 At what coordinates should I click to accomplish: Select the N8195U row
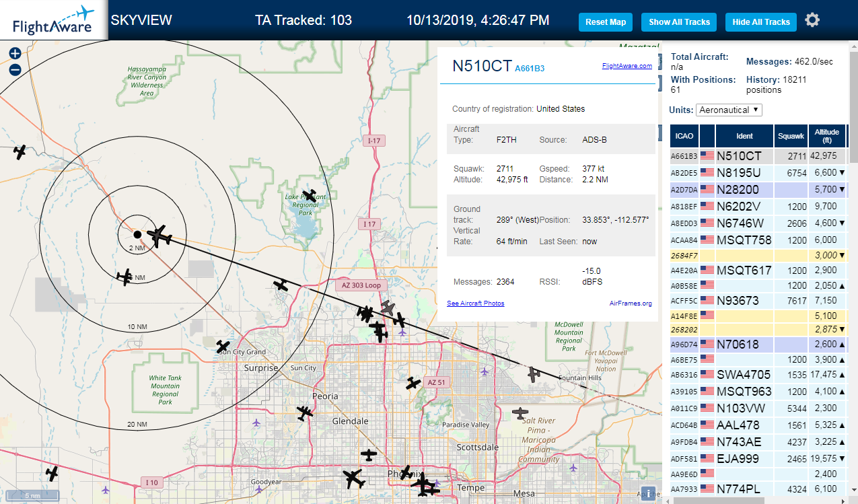(x=759, y=172)
